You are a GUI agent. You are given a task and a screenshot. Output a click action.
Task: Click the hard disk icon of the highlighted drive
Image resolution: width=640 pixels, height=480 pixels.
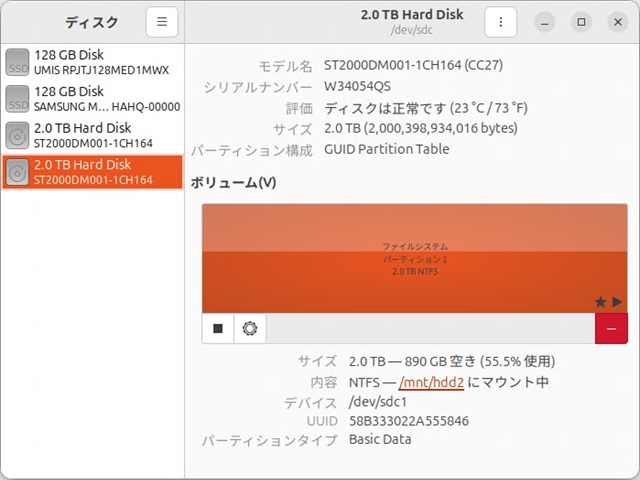click(17, 173)
